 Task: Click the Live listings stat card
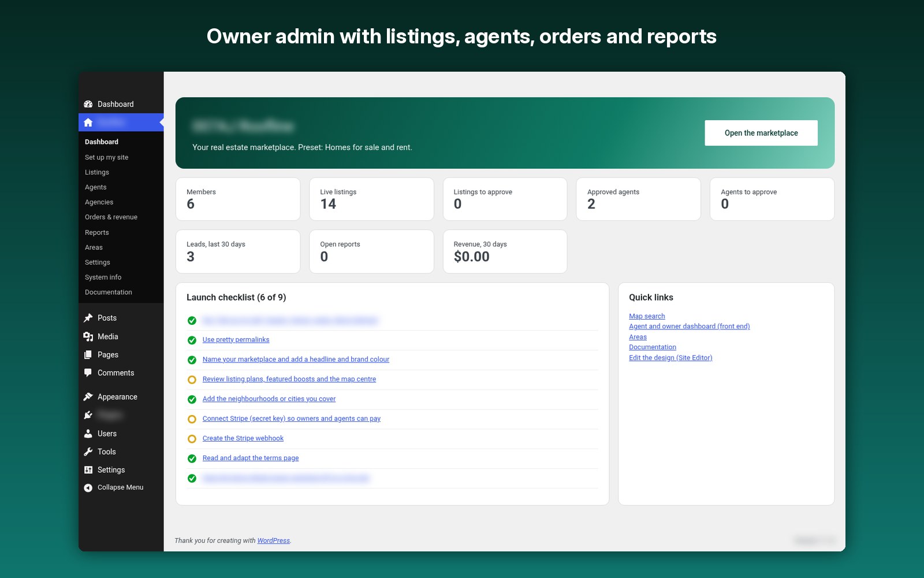371,199
